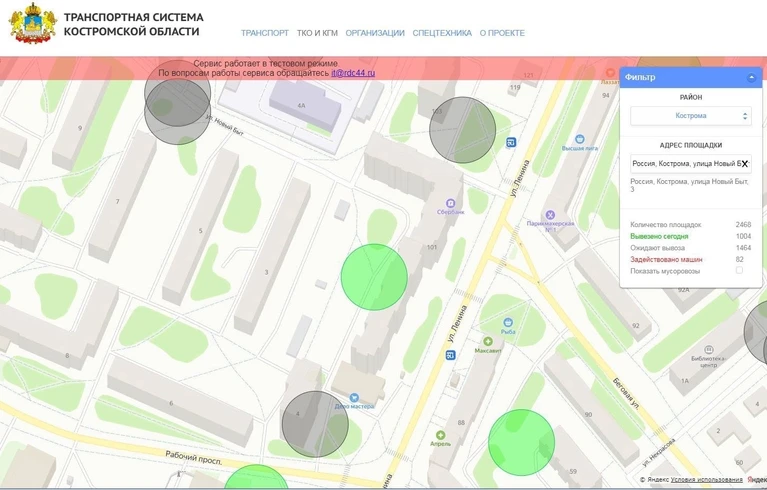
Task: Select the green container circle near building 59
Action: [521, 442]
